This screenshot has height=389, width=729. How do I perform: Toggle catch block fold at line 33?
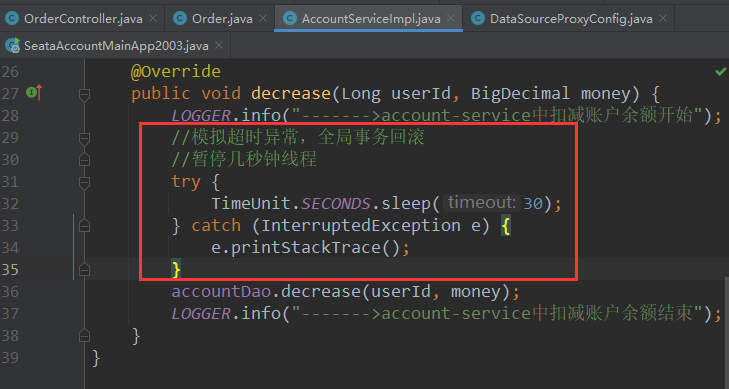[84, 226]
